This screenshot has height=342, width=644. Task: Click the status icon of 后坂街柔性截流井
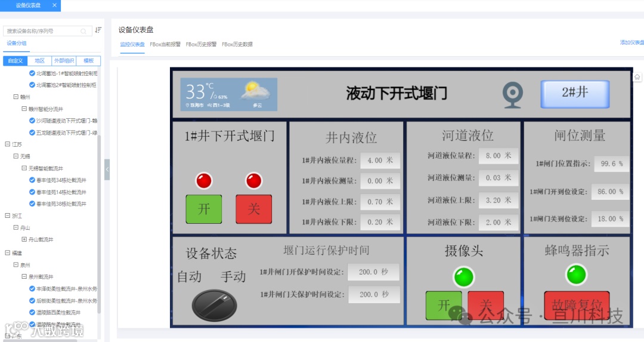pos(32,300)
